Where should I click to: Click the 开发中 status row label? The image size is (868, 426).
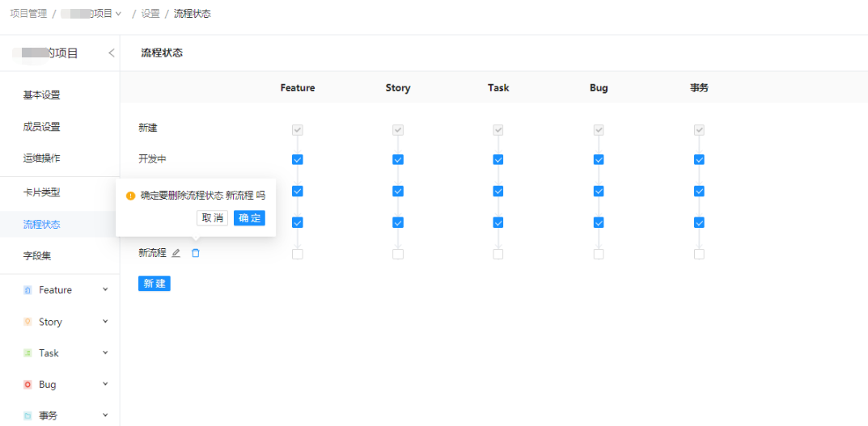(152, 158)
